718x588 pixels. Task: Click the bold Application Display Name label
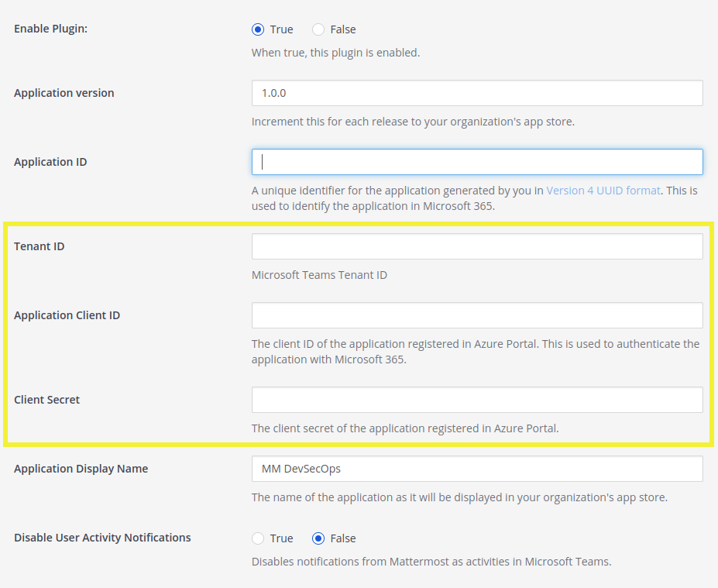[81, 469]
